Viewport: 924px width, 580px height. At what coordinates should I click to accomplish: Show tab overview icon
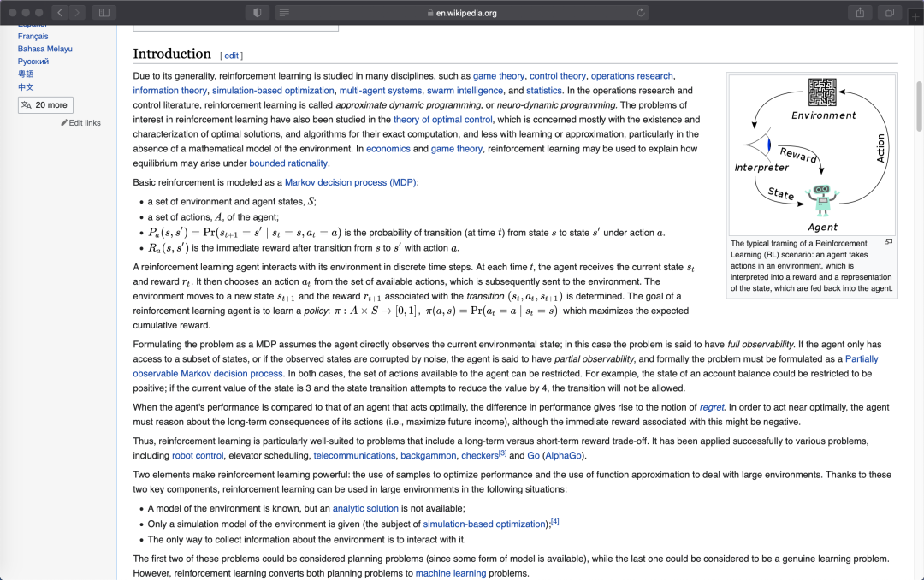click(x=890, y=12)
